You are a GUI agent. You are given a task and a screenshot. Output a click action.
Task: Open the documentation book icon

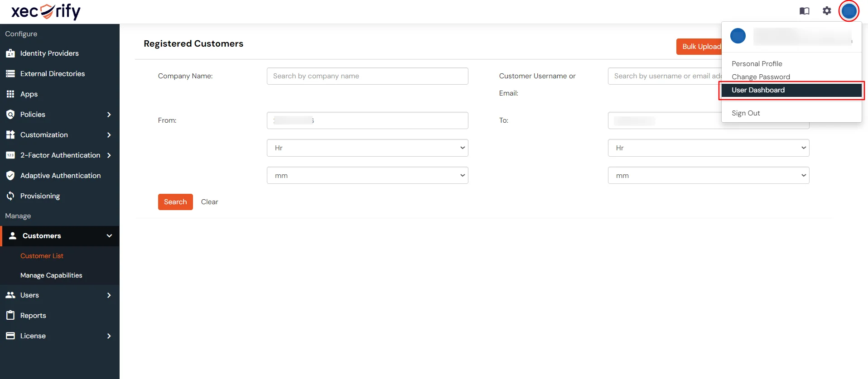pos(805,11)
